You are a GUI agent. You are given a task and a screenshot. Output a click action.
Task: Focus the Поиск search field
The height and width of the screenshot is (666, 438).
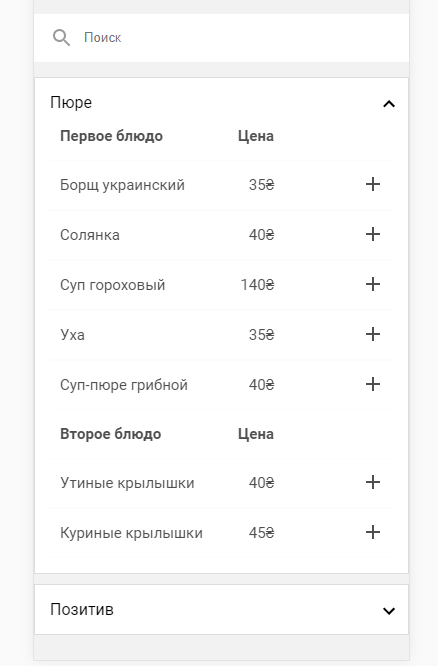point(221,38)
